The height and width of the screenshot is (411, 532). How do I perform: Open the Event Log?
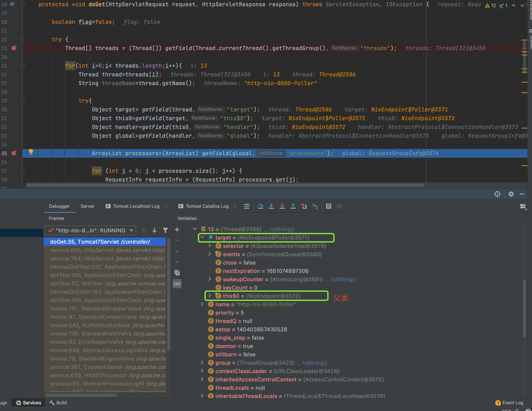(509, 403)
